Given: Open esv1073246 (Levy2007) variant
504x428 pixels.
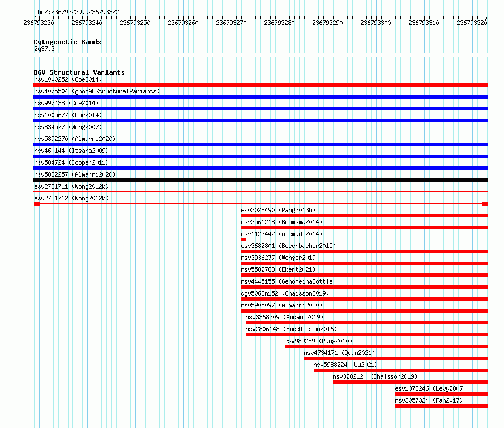Looking at the screenshot, I should 430,388.
